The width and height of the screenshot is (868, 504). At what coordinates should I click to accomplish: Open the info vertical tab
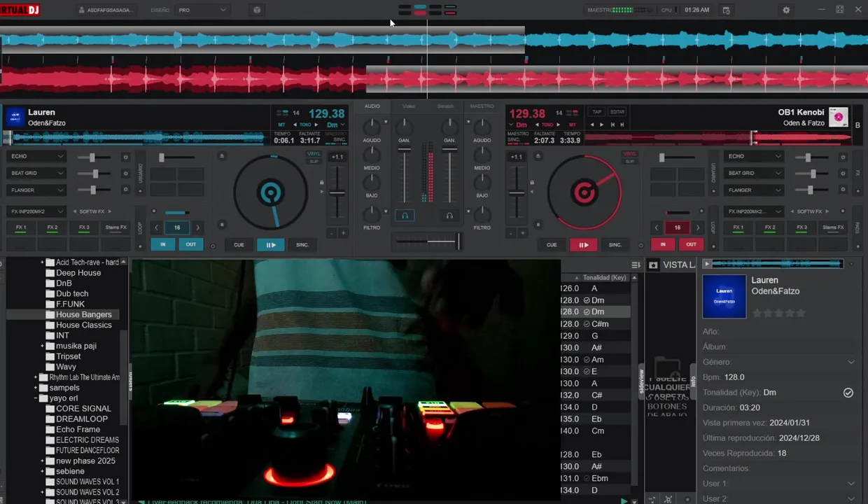pyautogui.click(x=693, y=382)
